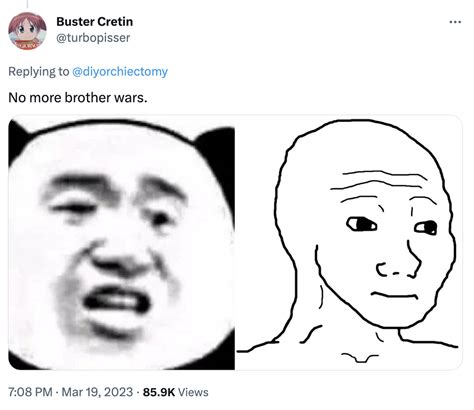The height and width of the screenshot is (410, 474).
Task: Click the 'Replying to' label
Action: click(39, 72)
